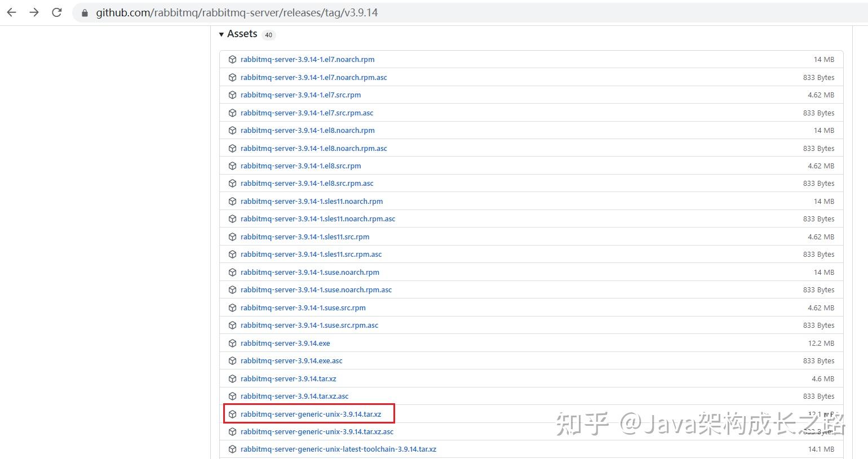Click the package icon beside el8.src.rpm.asc asset
Screen dimensions: 868x459
point(232,183)
